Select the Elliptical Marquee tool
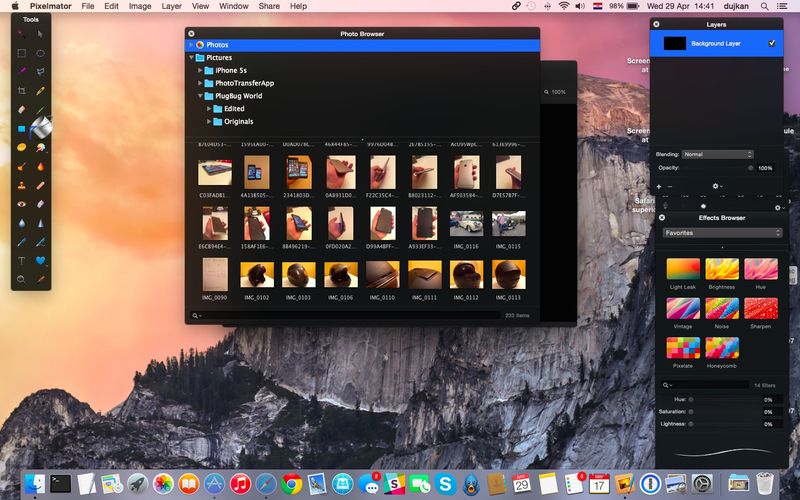The width and height of the screenshot is (800, 500). 40,53
